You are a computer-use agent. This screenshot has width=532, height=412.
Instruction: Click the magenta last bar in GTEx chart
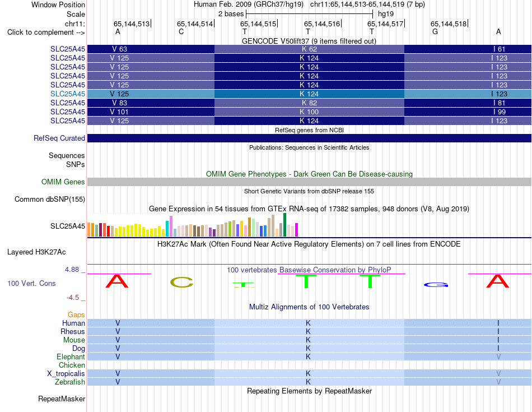[x=297, y=230]
